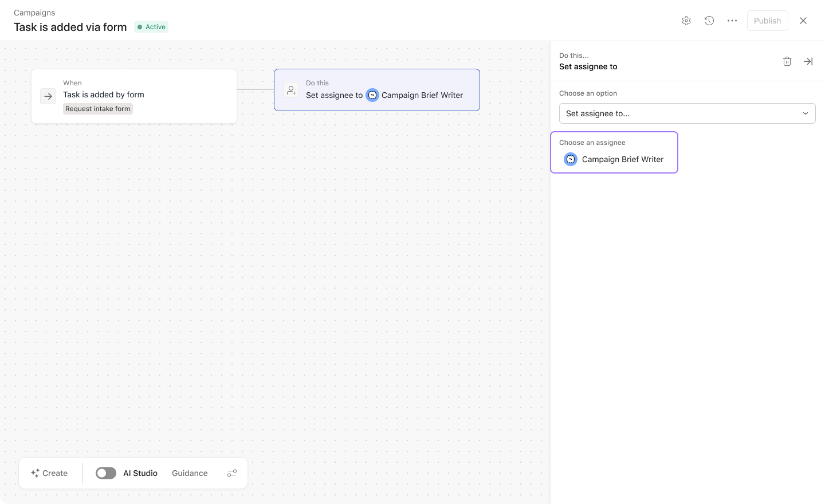Click the Create button with sparkle icon
The height and width of the screenshot is (504, 825).
pyautogui.click(x=49, y=473)
